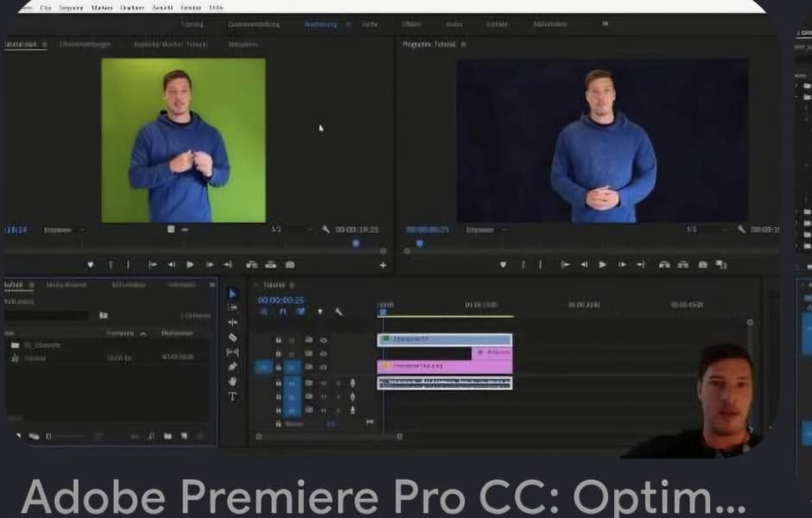Mute the first audio track

pos(324,383)
